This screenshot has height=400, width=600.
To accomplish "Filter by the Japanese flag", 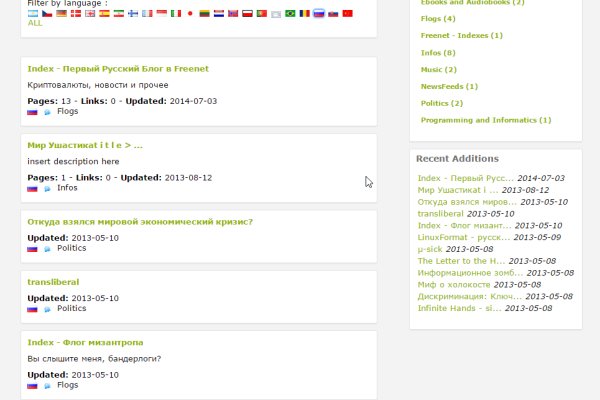I will tap(190, 13).
